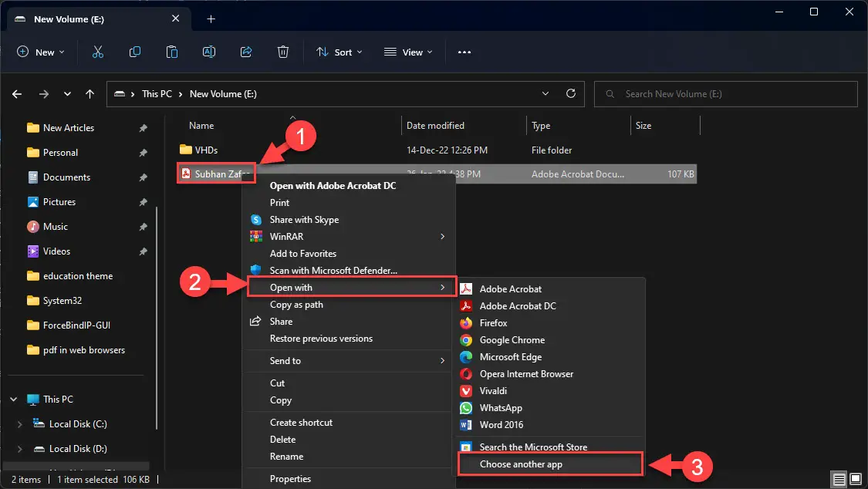Sort by the Name column header

point(201,126)
